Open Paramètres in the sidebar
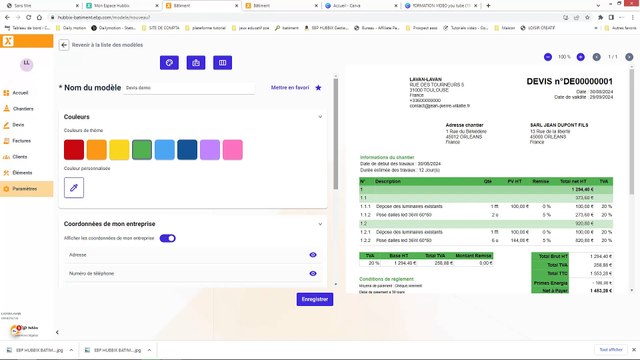Viewport: 640px width, 360px height. click(27, 189)
